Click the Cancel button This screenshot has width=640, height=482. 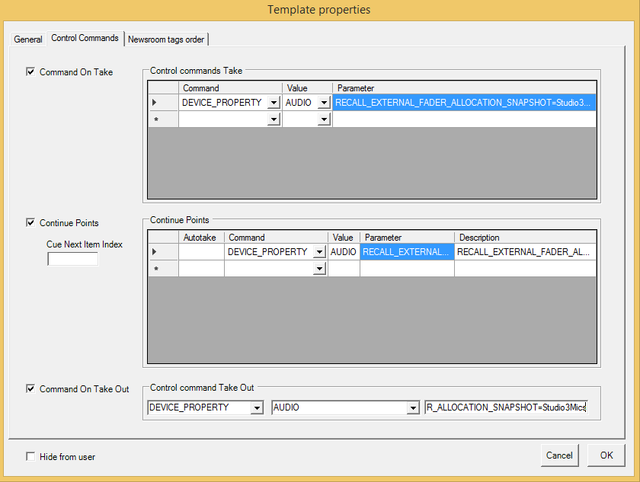[559, 455]
